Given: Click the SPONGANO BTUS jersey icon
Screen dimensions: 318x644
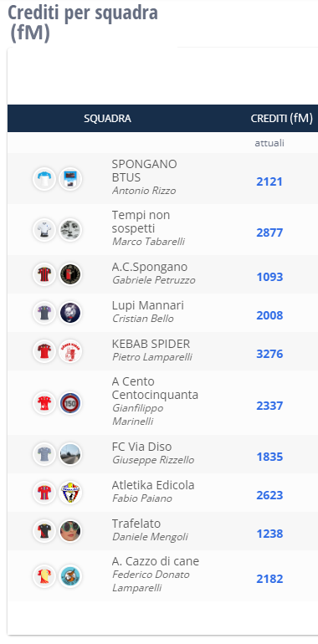Looking at the screenshot, I should tap(44, 179).
